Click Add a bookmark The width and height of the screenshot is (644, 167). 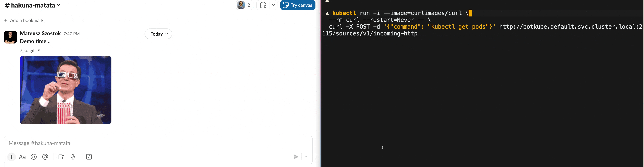click(24, 20)
